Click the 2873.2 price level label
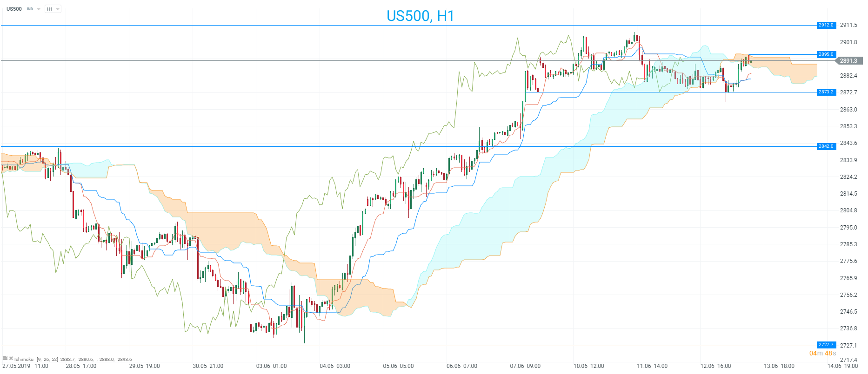868x374 pixels. point(826,92)
